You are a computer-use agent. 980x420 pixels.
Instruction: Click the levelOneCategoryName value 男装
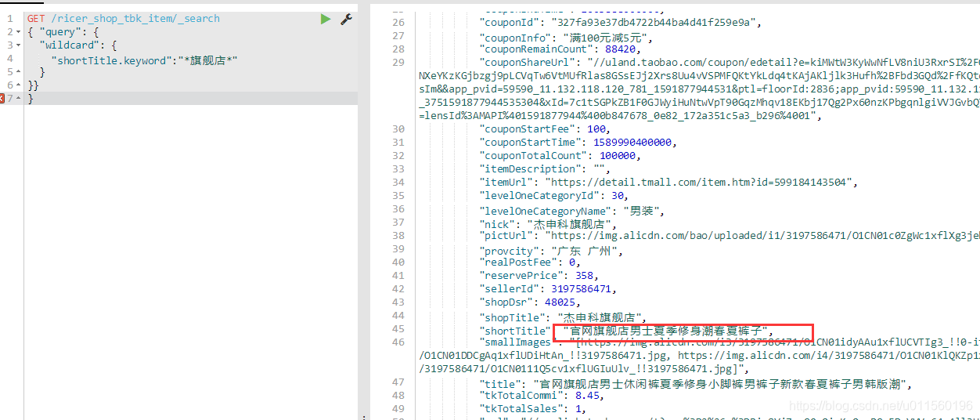643,212
